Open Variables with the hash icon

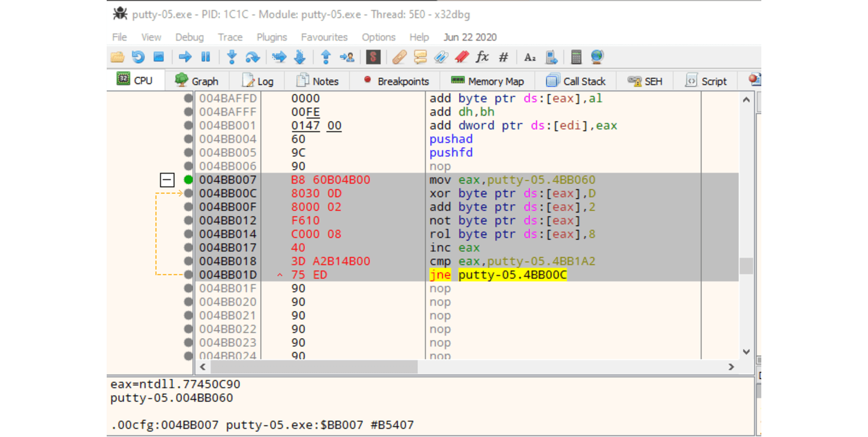pyautogui.click(x=503, y=57)
